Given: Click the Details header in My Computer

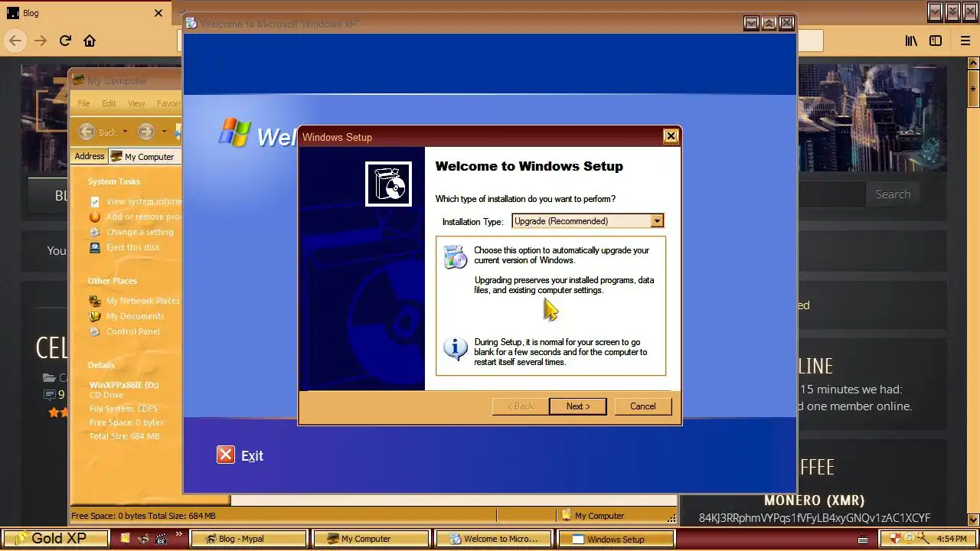Looking at the screenshot, I should (101, 365).
